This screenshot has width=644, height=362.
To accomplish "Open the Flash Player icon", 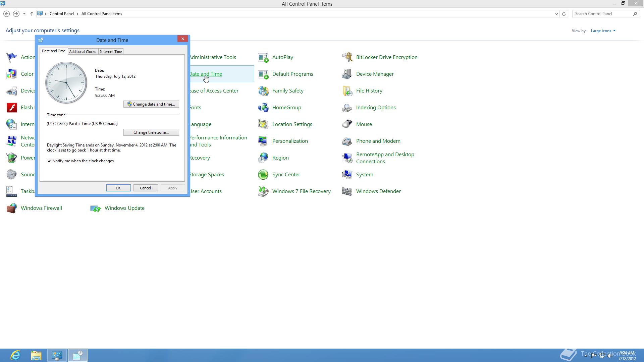I will tap(12, 108).
